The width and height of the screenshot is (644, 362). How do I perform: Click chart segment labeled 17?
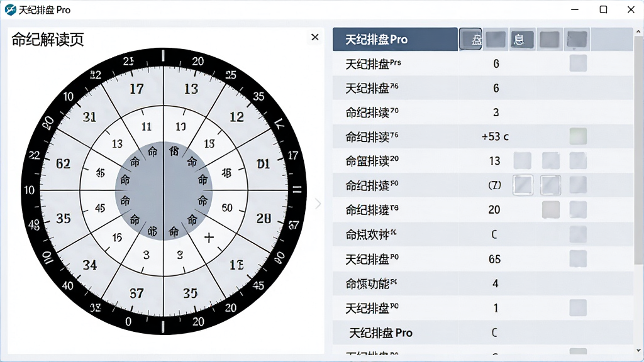[136, 89]
